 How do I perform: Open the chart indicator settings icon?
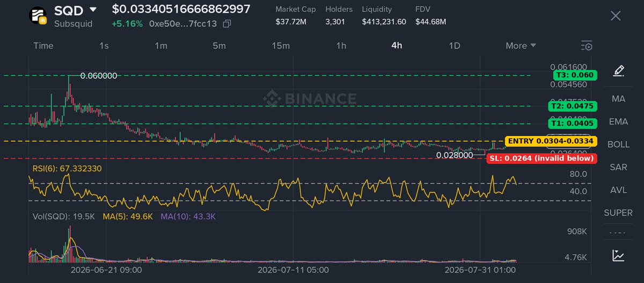(x=587, y=46)
